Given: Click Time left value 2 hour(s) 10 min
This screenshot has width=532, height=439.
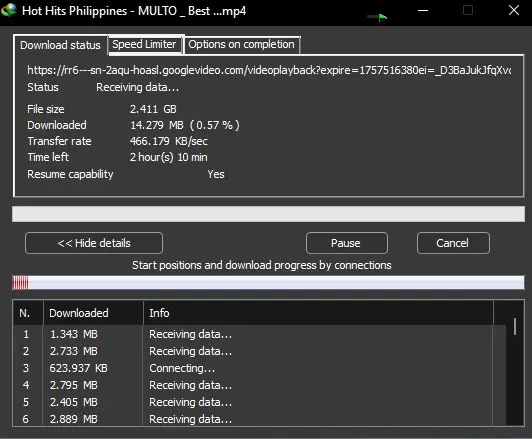Looking at the screenshot, I should (168, 157).
